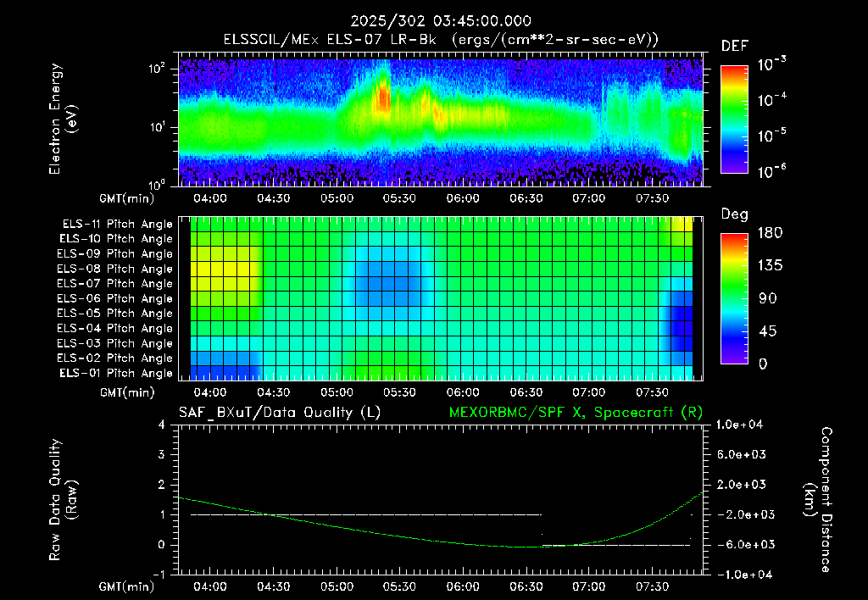Click the 06:30 tick label under the pitch angle panel
Image resolution: width=868 pixels, height=600 pixels.
526,392
